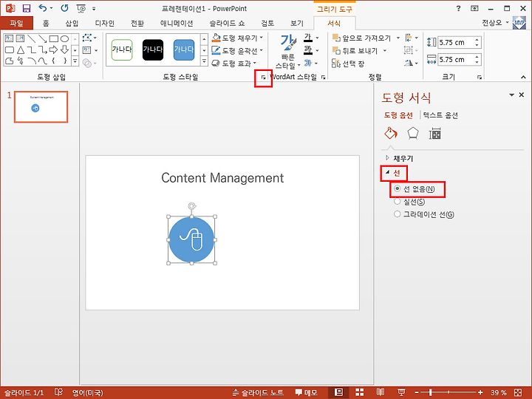Select the horizontal text box shape

[x=9, y=38]
